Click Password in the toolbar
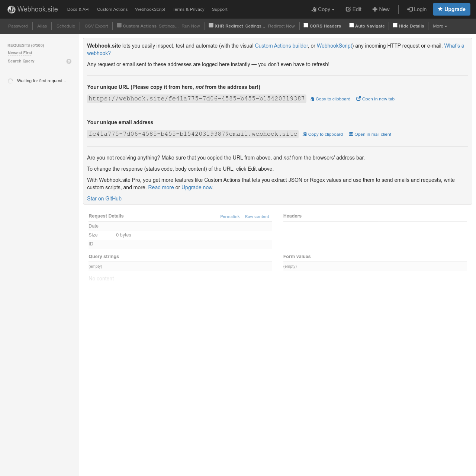476x476 pixels. tap(18, 26)
